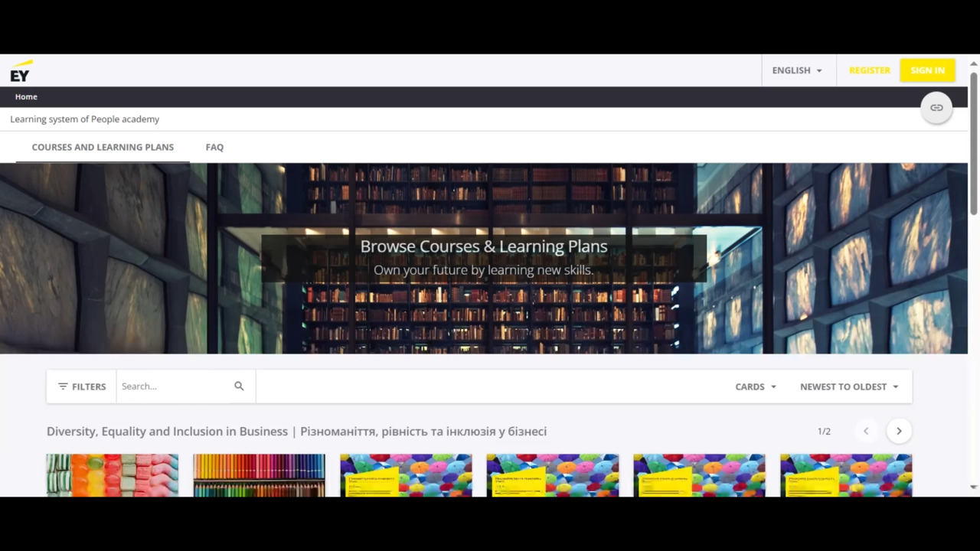Image resolution: width=980 pixels, height=551 pixels.
Task: Click the Register link
Action: 869,70
